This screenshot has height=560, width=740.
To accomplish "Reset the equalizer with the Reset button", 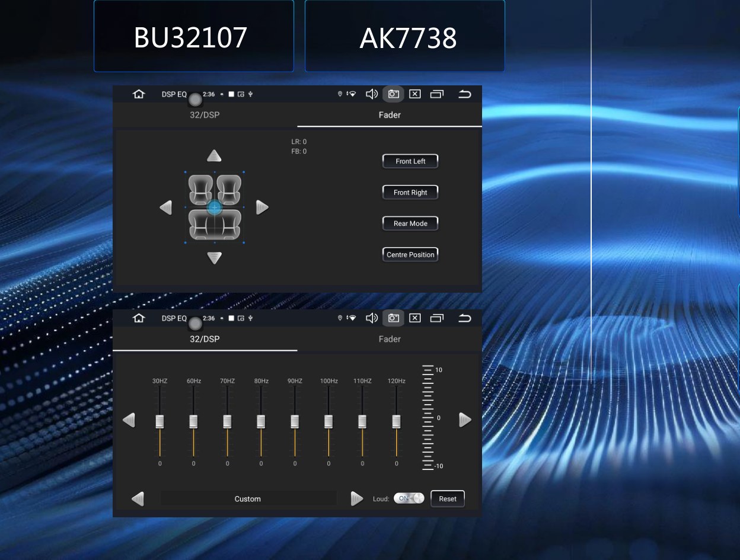I will [x=448, y=499].
